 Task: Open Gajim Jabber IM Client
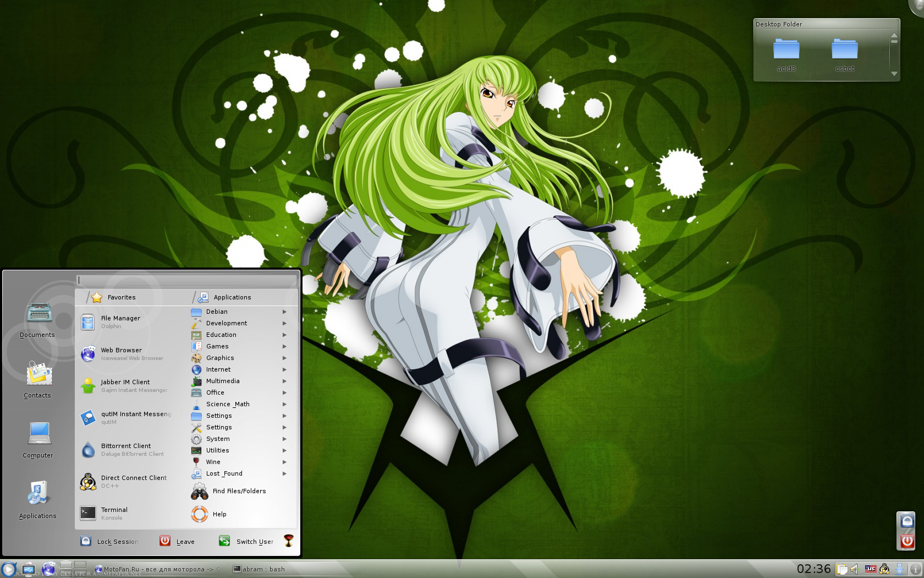131,386
